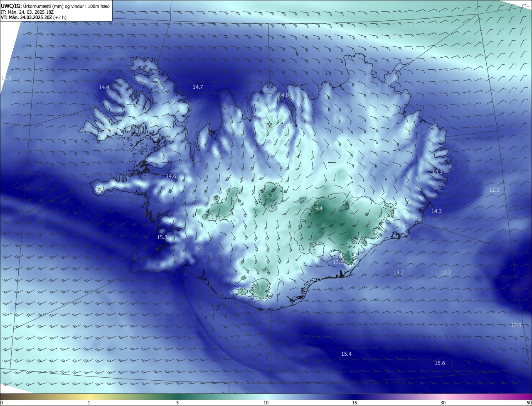Click the color scale tick labeled 30
532x406 pixels.
(x=443, y=403)
